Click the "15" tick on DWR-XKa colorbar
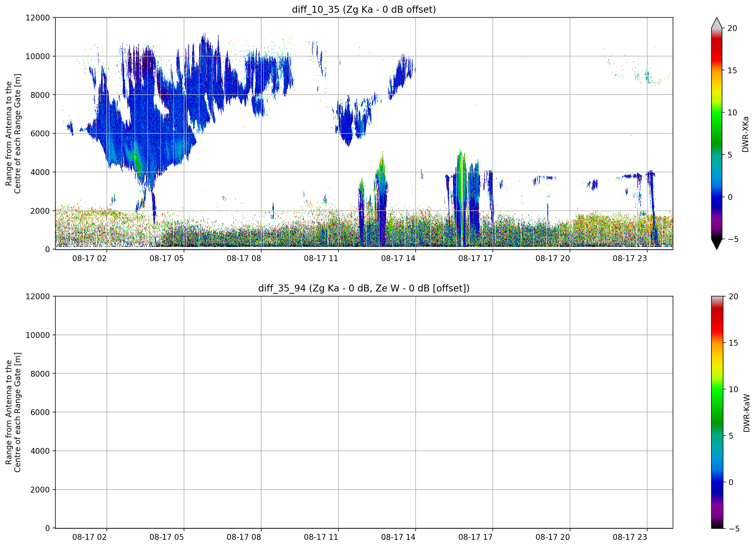Image resolution: width=756 pixels, height=547 pixels. pos(732,71)
